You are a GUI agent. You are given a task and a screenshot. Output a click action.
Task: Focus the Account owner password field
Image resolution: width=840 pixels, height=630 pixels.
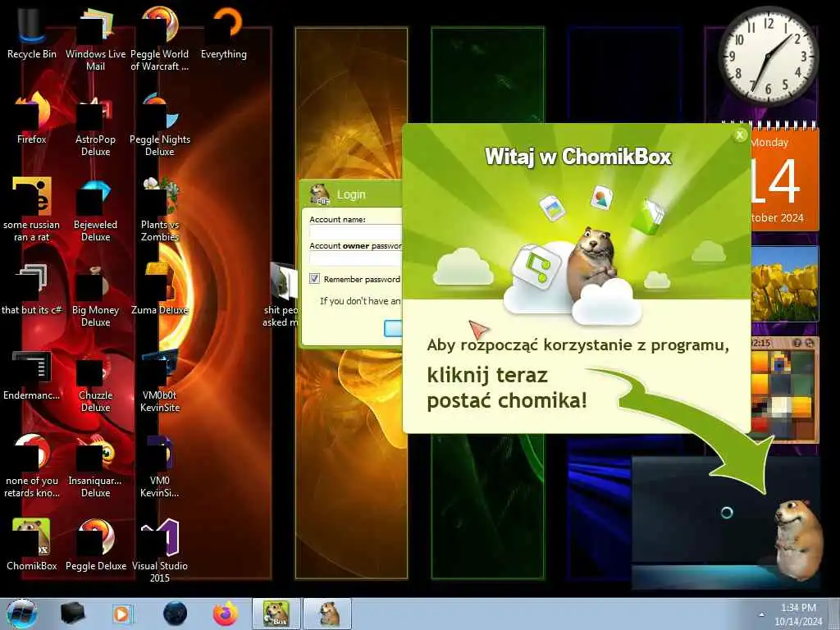coord(355,258)
